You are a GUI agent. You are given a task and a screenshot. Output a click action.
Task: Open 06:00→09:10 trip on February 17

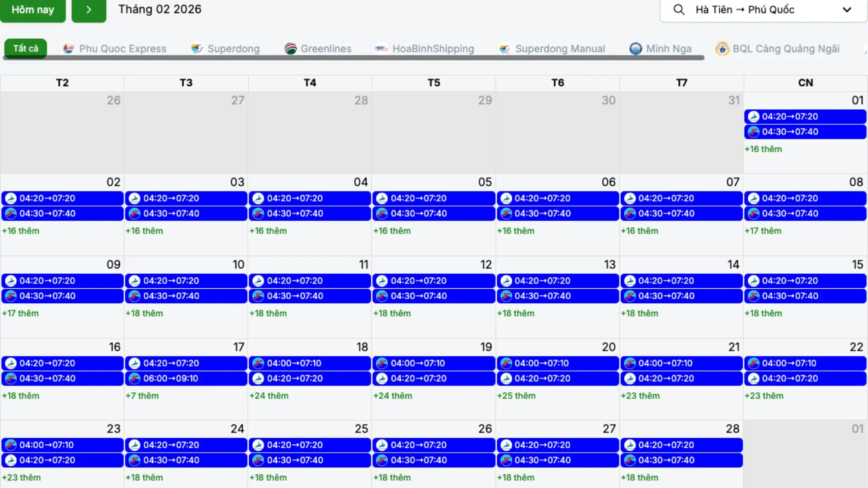[186, 379]
